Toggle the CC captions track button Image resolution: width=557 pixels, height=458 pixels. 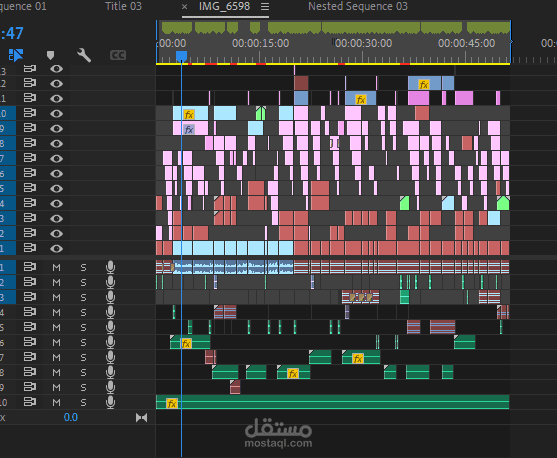118,55
